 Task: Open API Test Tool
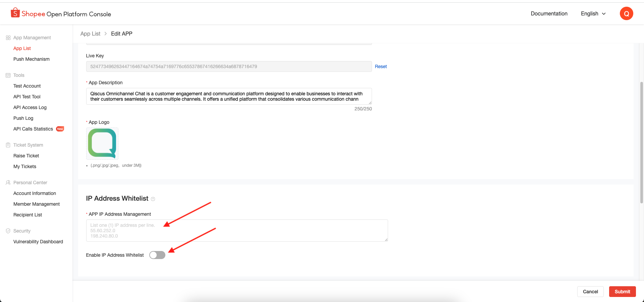[27, 97]
